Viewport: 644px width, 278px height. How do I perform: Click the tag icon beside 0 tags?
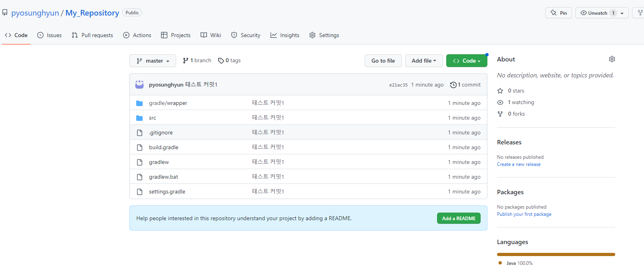[x=221, y=61]
